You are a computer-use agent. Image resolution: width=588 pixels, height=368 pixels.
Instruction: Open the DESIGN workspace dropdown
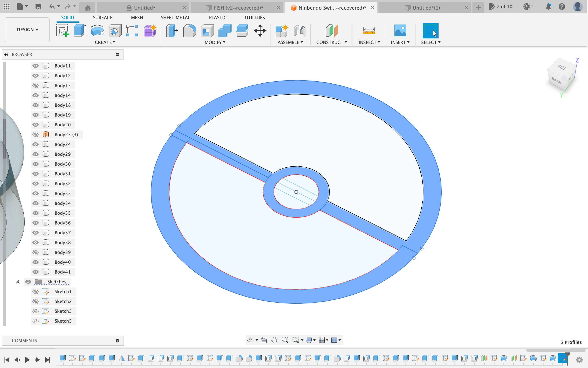(27, 30)
